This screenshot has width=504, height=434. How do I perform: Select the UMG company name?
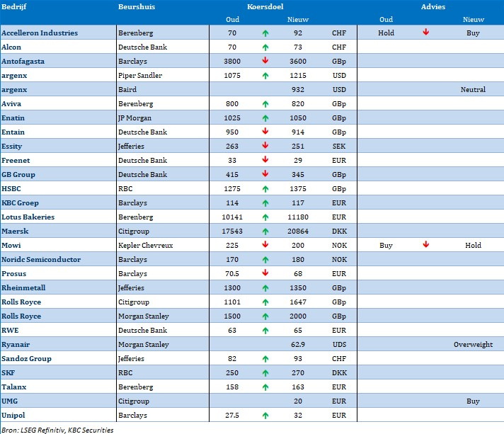pyautogui.click(x=10, y=401)
